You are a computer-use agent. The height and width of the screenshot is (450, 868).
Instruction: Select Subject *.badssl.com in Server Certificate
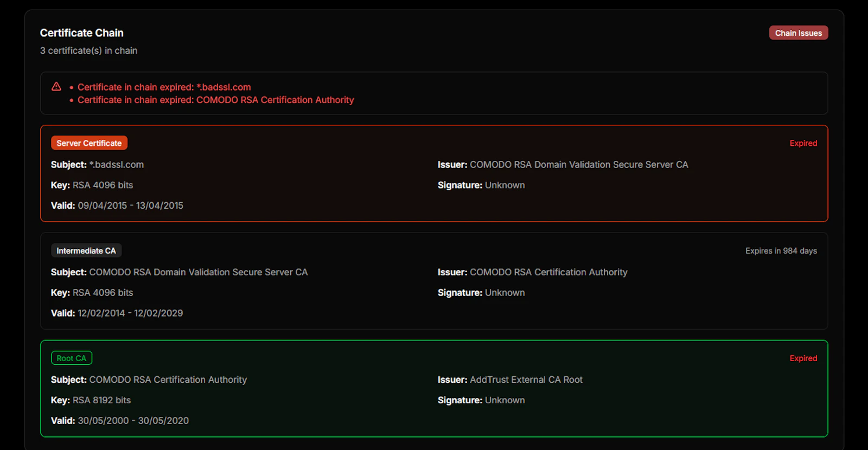[98, 165]
